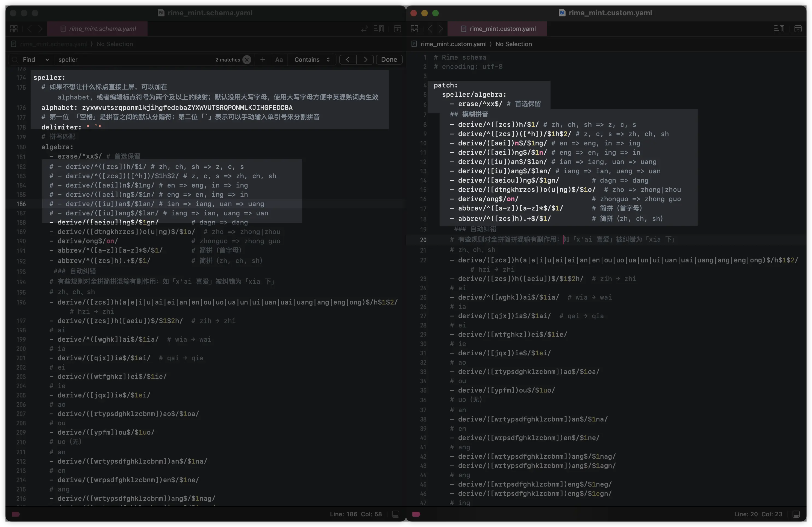Select the rime_mint.schema.yaml tab
Screen dimensions: 812x527
pos(98,29)
